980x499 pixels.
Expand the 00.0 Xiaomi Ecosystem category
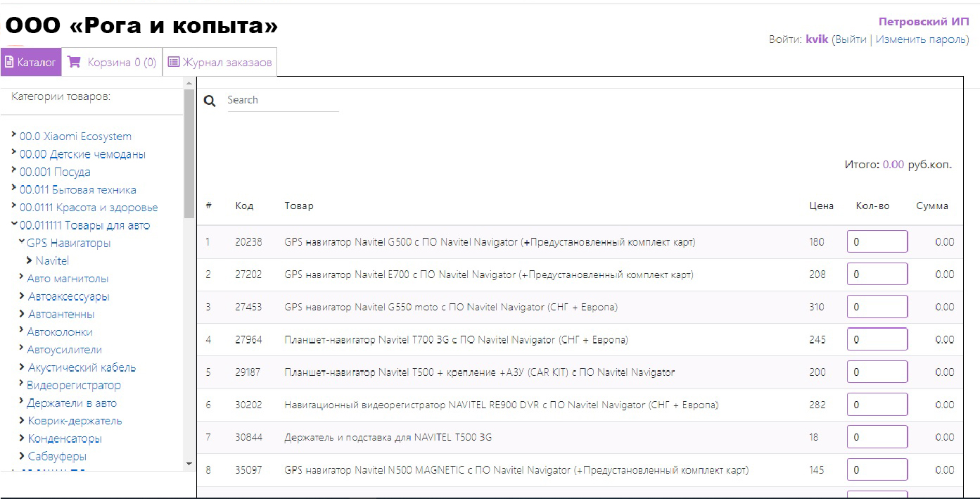(x=14, y=136)
